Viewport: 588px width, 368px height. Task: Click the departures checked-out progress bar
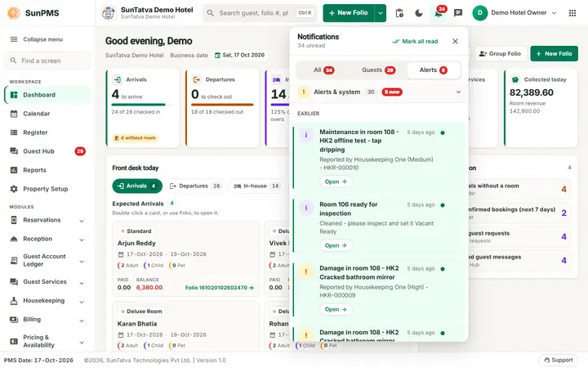click(x=222, y=105)
